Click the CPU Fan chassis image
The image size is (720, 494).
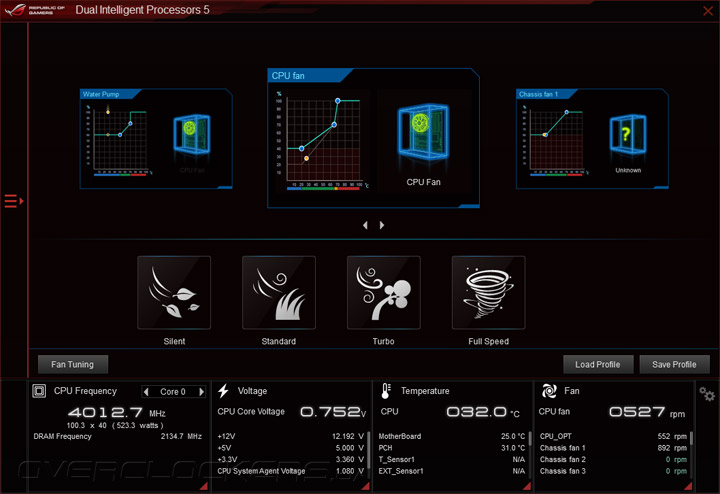(423, 132)
